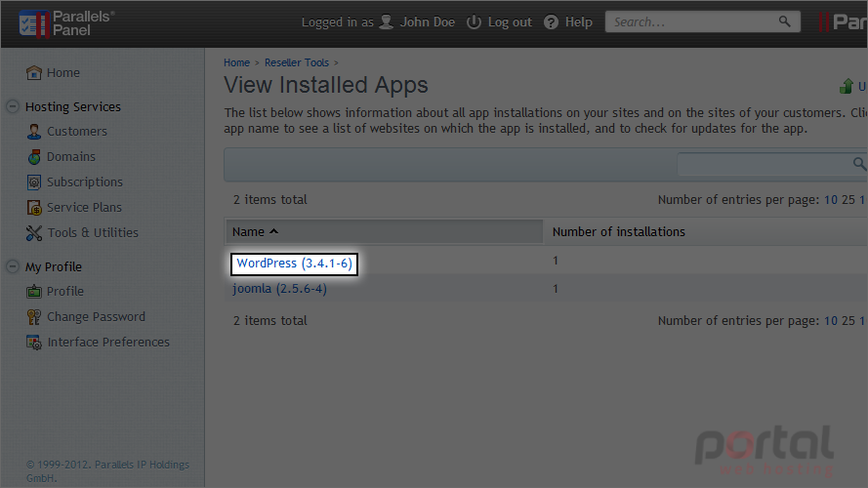The height and width of the screenshot is (488, 868).
Task: Click the Help link in header
Action: pos(578,22)
